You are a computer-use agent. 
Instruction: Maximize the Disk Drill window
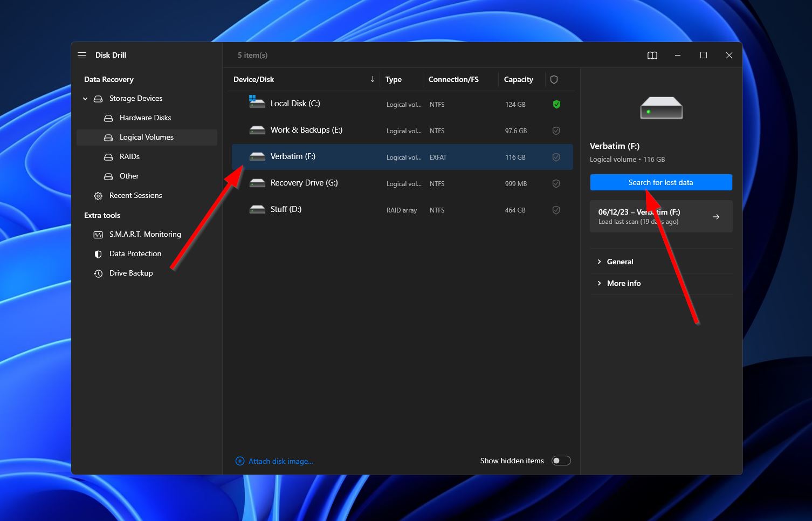pyautogui.click(x=704, y=55)
